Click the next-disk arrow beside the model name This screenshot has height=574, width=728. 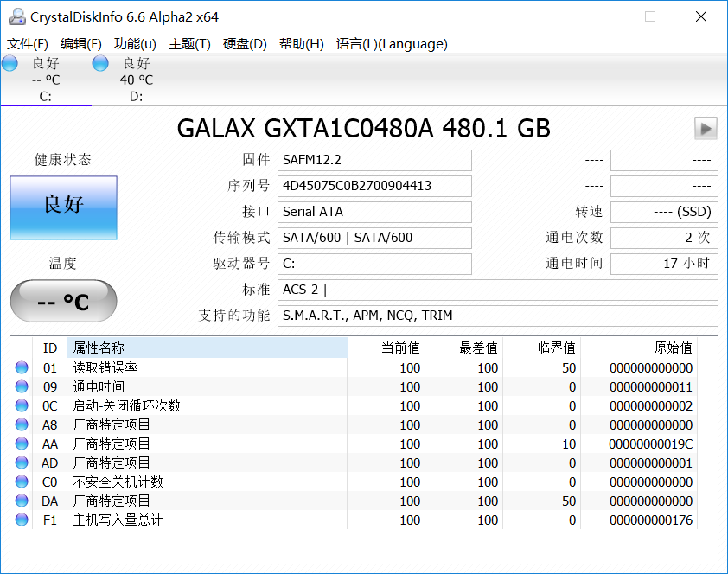706,128
